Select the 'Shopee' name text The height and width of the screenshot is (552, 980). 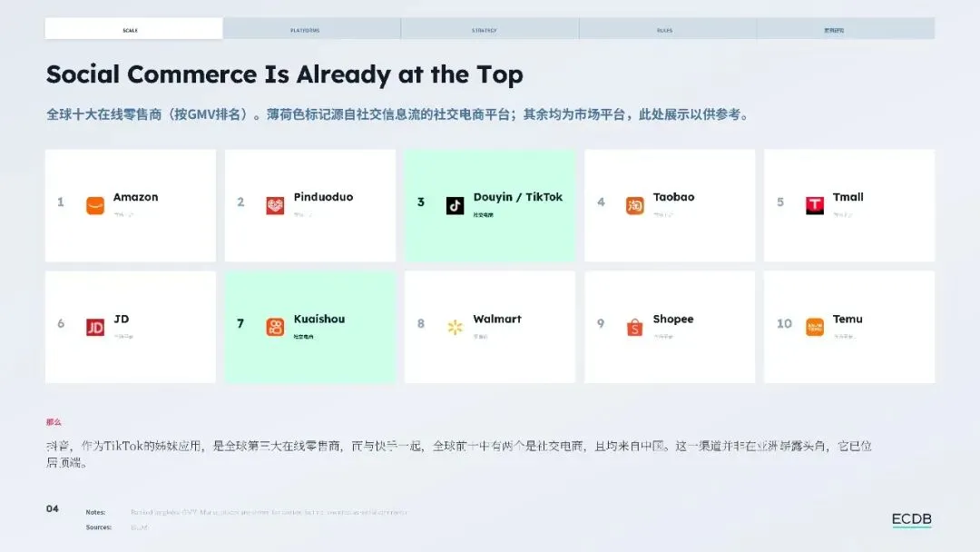673,319
